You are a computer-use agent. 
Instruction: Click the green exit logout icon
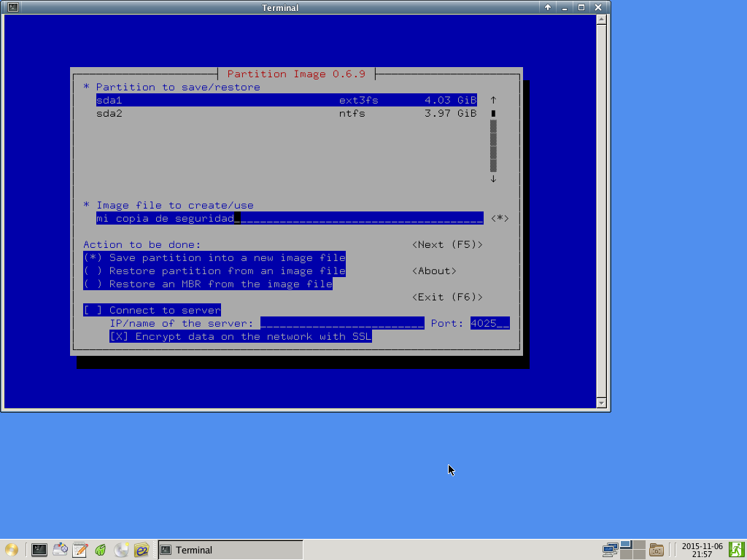click(736, 550)
